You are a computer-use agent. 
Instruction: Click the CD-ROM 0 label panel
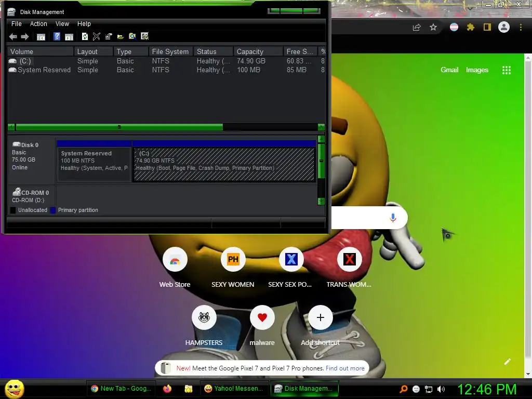[x=32, y=196]
